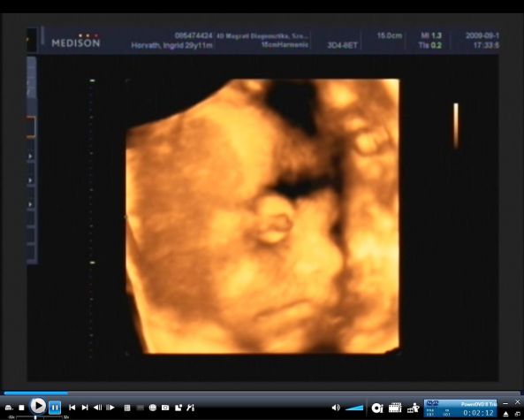Viewport: 524px width, 420px height.
Task: Stop the video playback
Action: tap(22, 408)
